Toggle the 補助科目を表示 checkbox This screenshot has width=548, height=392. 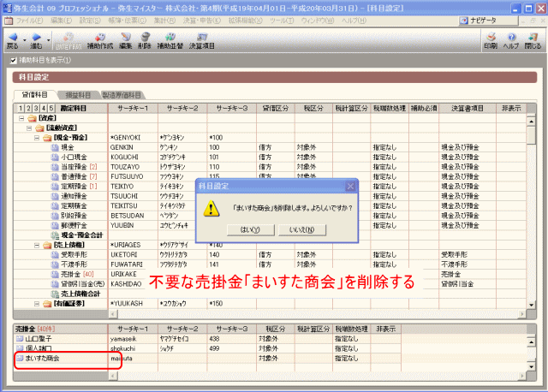pos(14,61)
